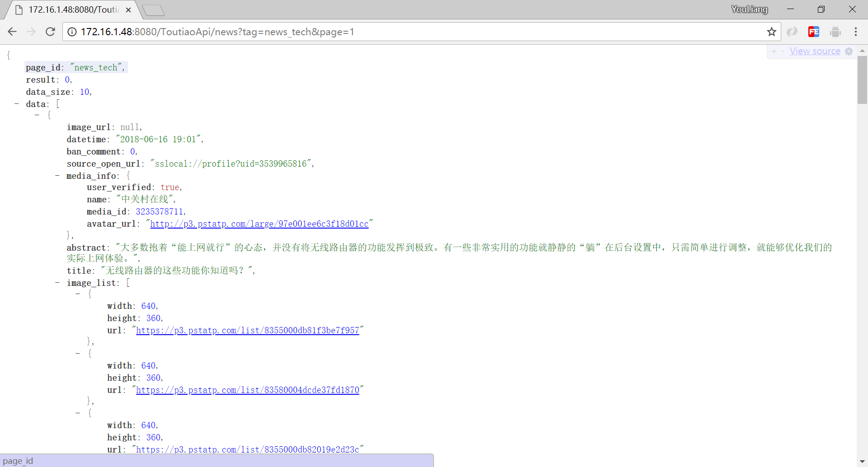Image resolution: width=868 pixels, height=467 pixels.
Task: Collapse third image_list entry
Action: [x=78, y=413]
